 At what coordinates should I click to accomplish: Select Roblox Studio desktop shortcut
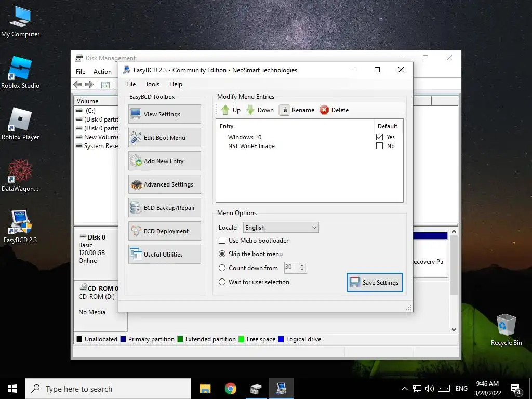tap(20, 73)
